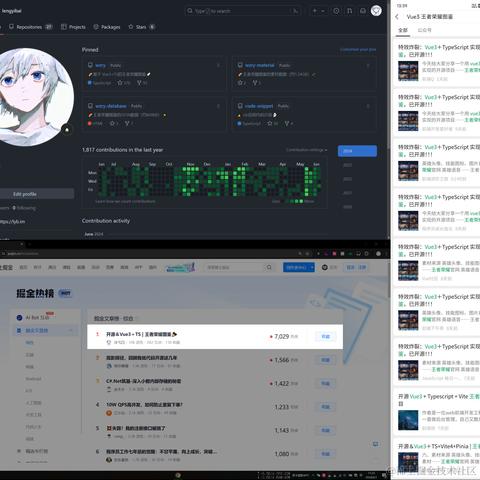The image size is (480, 480).
Task: Open the 'C#.Net' article ranked third
Action: (x=143, y=381)
